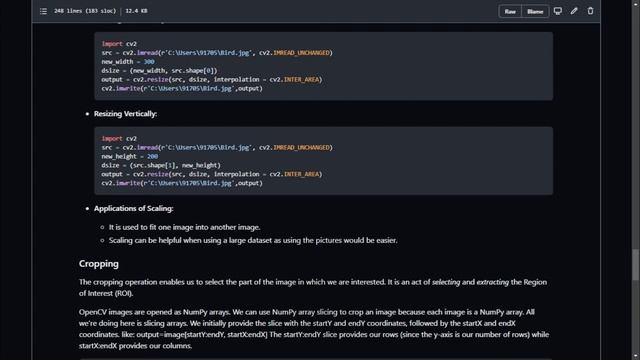Click the '12.4 KB' file size
Image resolution: width=640 pixels, height=360 pixels.
pos(136,11)
